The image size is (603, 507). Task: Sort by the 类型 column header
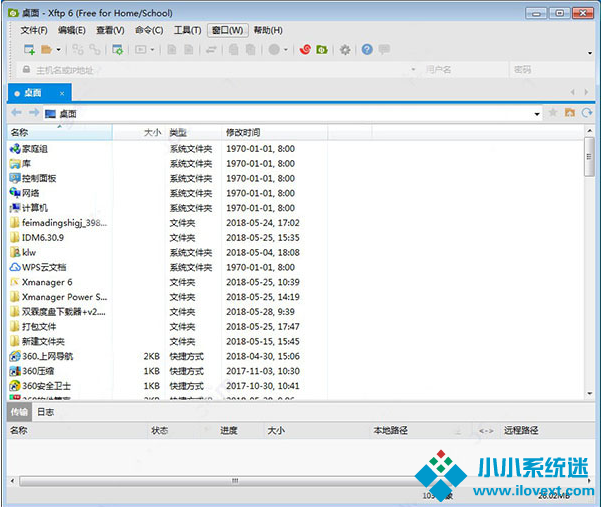pyautogui.click(x=193, y=133)
